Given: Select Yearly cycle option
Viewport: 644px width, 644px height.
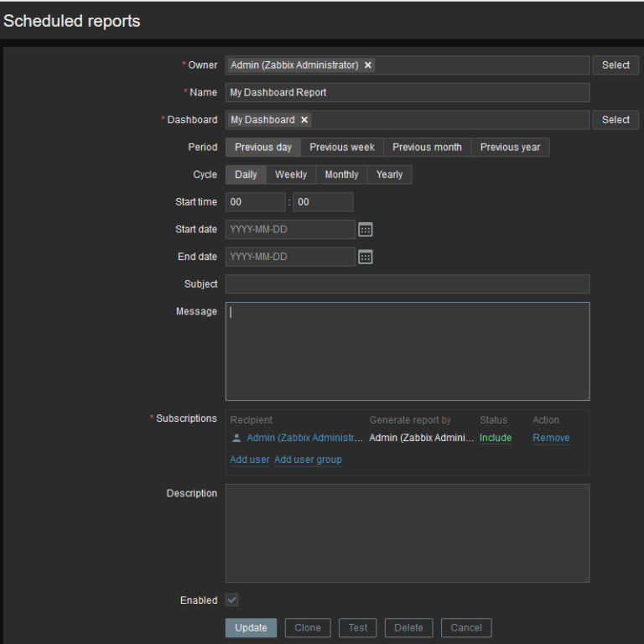Looking at the screenshot, I should [x=389, y=175].
